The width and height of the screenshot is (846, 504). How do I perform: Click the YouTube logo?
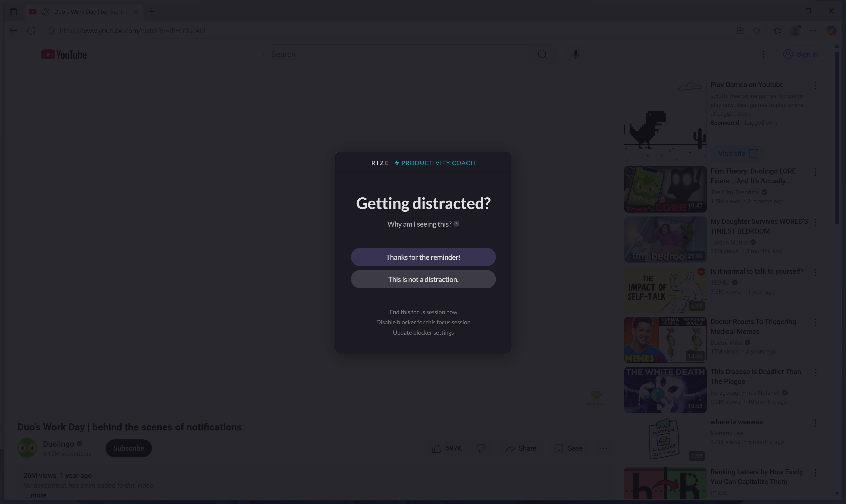pyautogui.click(x=63, y=54)
